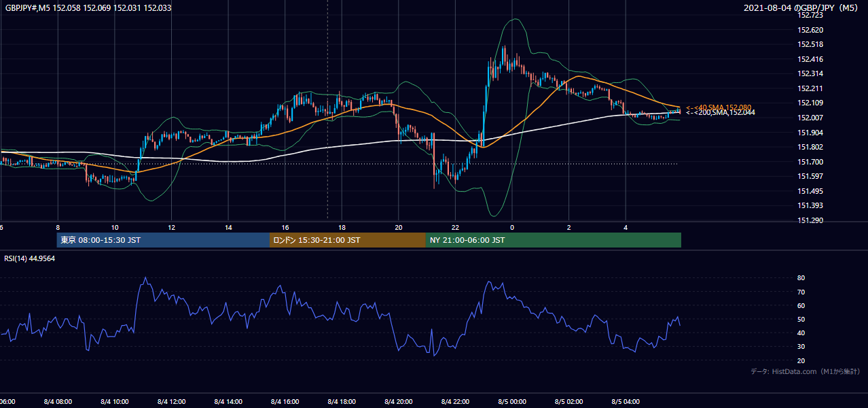Click price axis value 152.314
Screen dimensions: 868x408
[811, 73]
